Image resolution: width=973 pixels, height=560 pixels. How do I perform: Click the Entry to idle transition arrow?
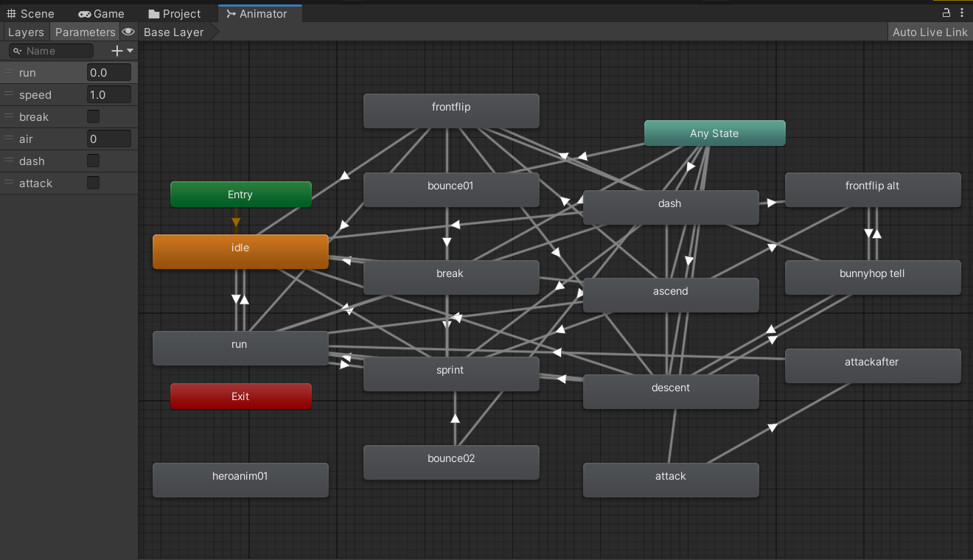pyautogui.click(x=236, y=222)
